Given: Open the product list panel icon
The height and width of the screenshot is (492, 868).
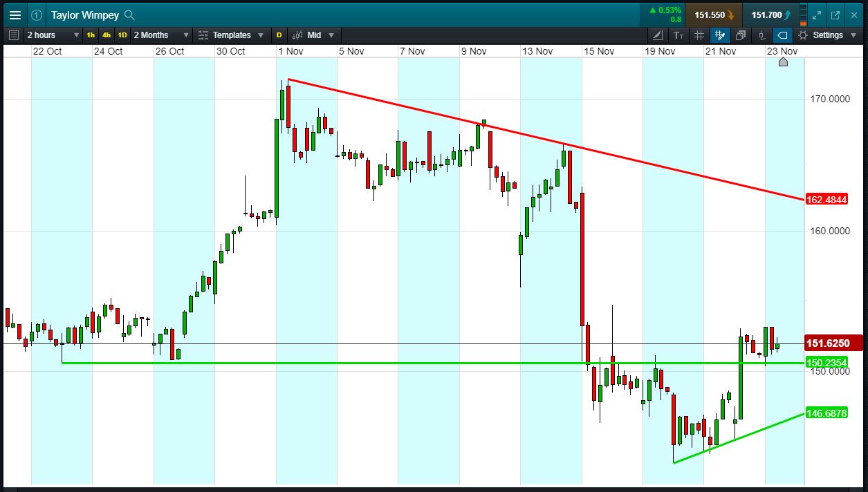Looking at the screenshot, I should tap(13, 35).
